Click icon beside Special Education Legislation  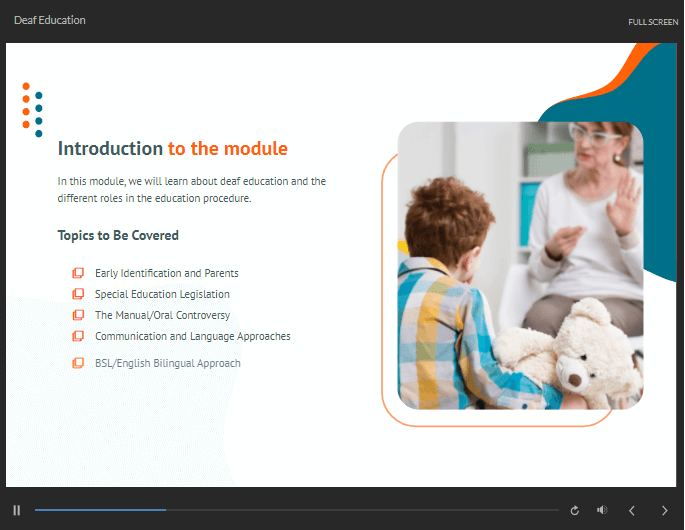[78, 294]
